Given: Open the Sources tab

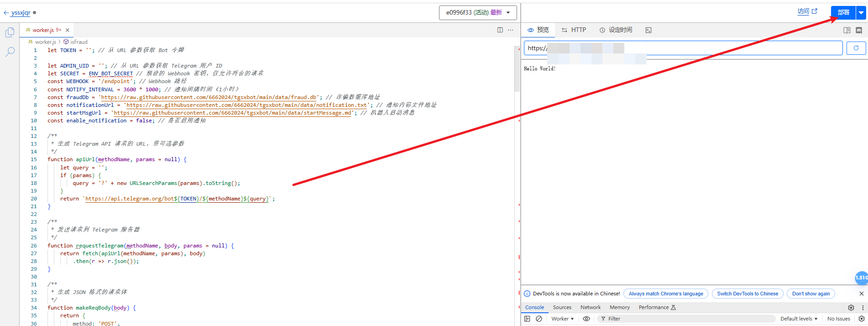Looking at the screenshot, I should point(562,308).
